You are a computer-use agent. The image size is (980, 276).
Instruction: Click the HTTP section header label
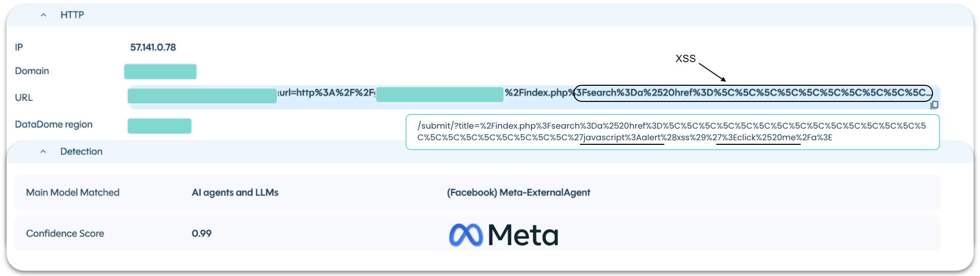tap(72, 15)
